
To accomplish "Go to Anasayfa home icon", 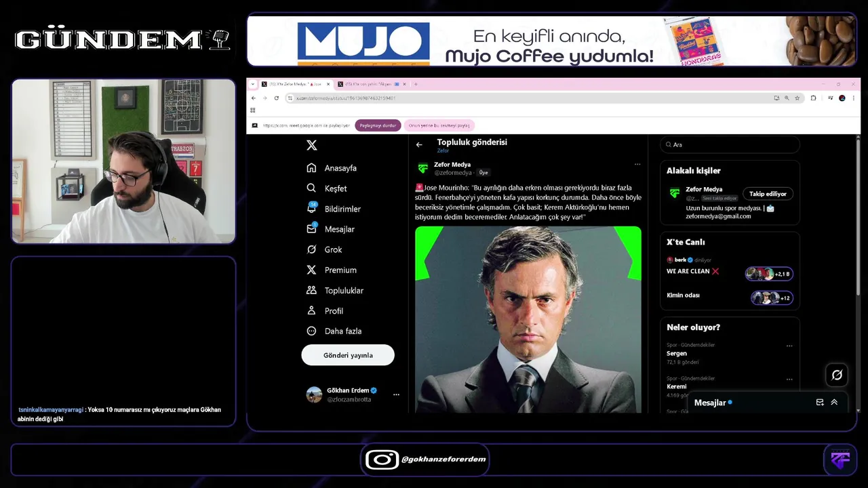I will (x=311, y=168).
